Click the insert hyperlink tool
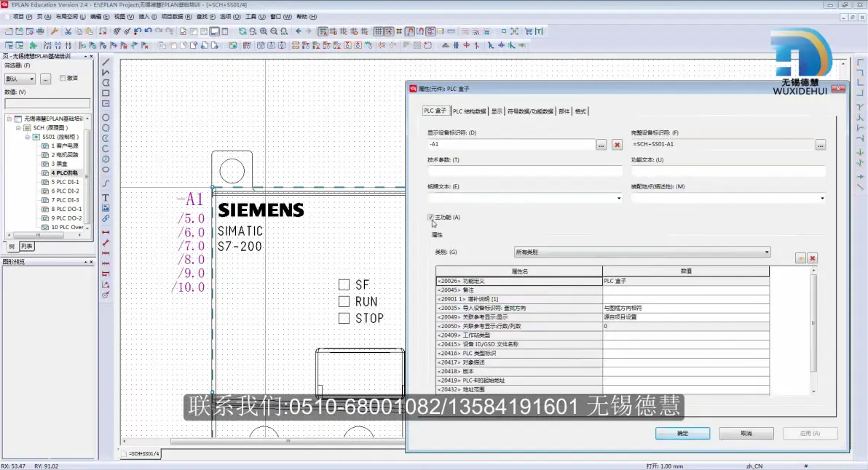Viewport: 868px width, 470px height. point(105,218)
